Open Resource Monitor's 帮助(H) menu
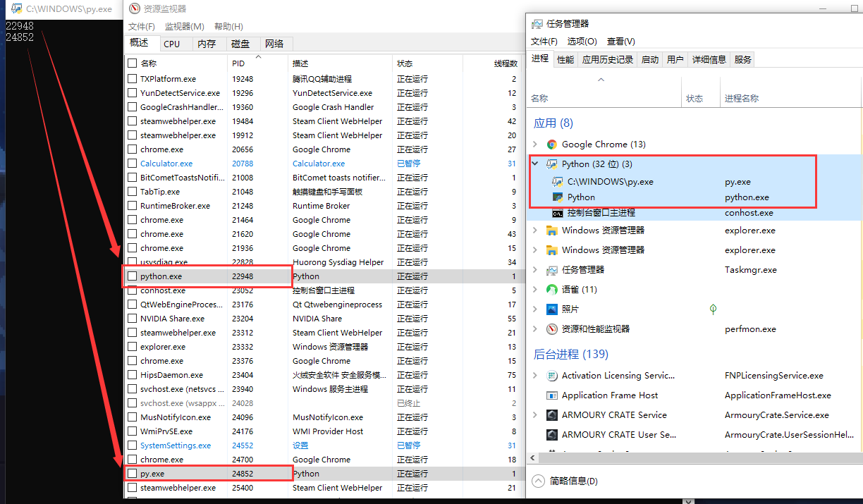 pyautogui.click(x=228, y=27)
